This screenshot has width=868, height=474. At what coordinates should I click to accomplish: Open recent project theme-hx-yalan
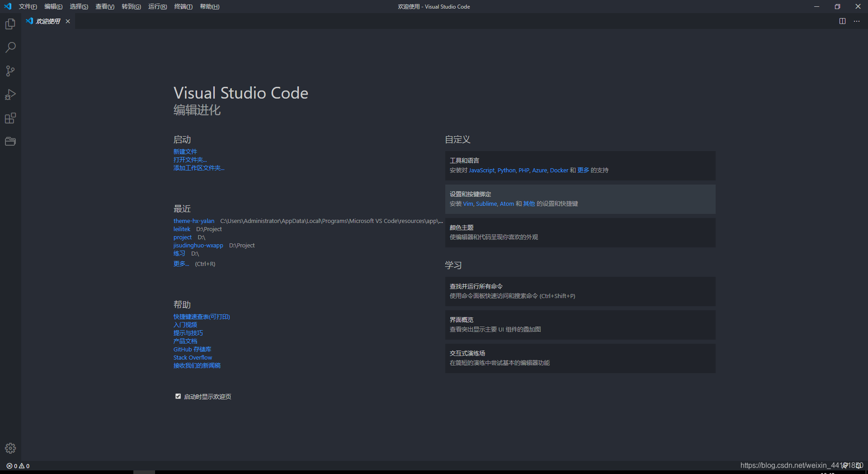point(193,221)
